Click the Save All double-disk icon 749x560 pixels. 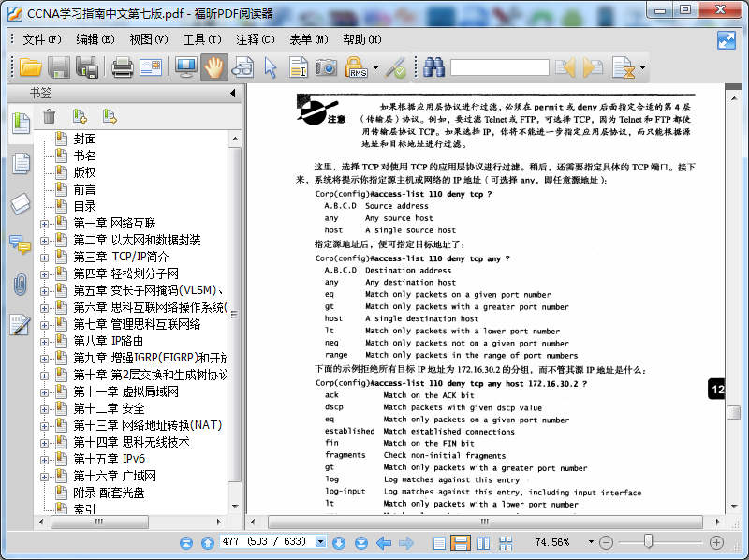(87, 67)
